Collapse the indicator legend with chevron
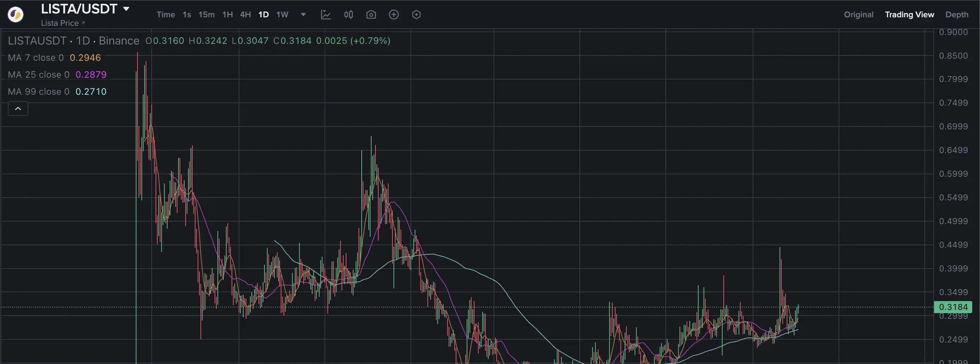 pos(18,109)
